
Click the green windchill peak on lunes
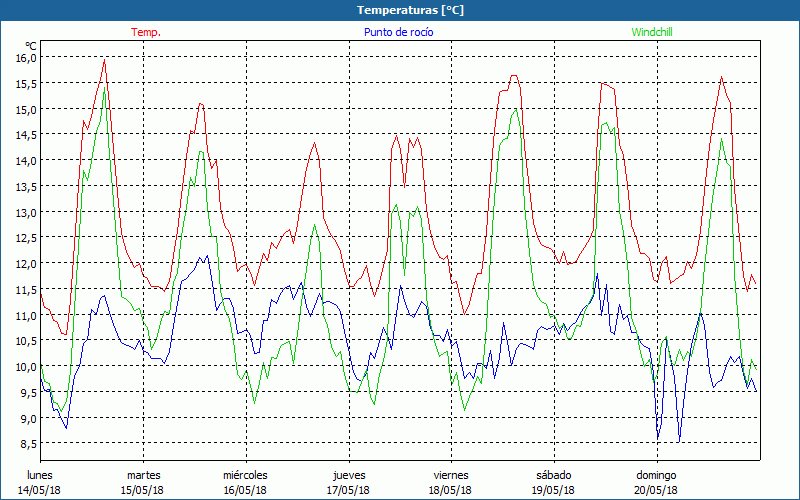(105, 88)
